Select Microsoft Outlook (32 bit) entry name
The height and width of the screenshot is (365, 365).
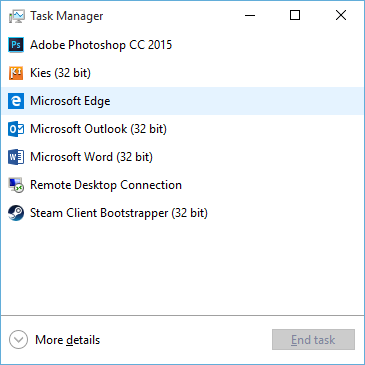(x=98, y=129)
